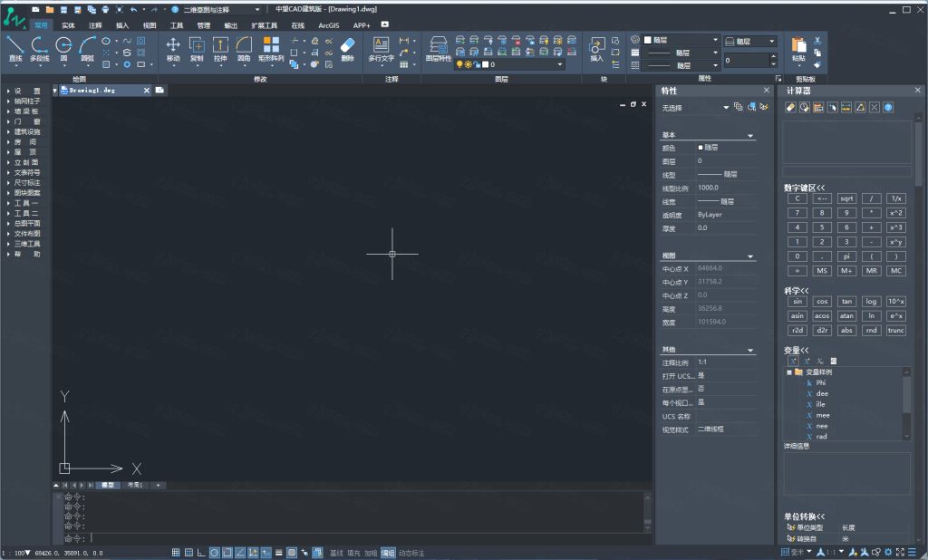Image resolution: width=928 pixels, height=560 pixels.
Task: Click the yellow layer color swatch in ribbon
Action: [460, 64]
